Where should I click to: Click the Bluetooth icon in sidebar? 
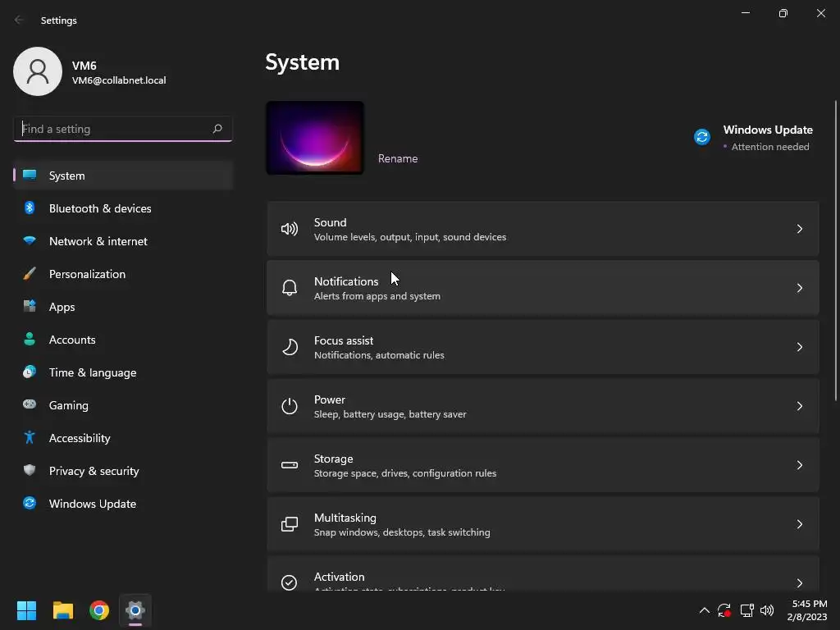(30, 208)
